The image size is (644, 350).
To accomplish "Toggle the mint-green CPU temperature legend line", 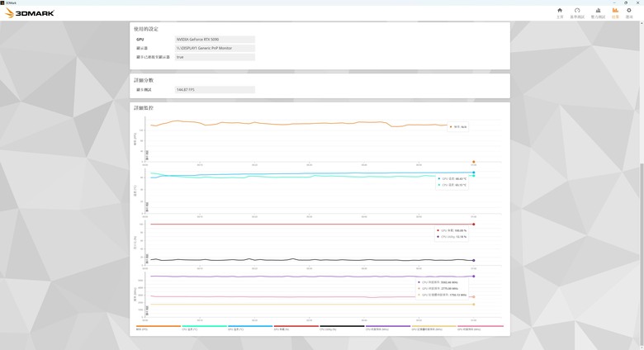I will click(x=204, y=328).
